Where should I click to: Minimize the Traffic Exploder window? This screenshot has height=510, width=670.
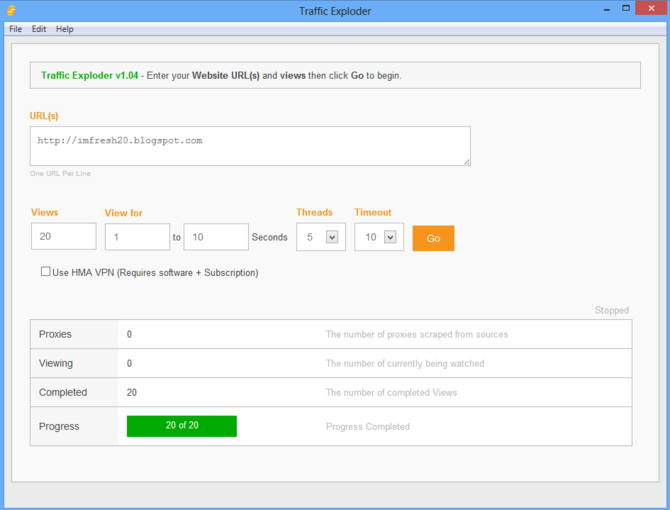click(x=607, y=9)
